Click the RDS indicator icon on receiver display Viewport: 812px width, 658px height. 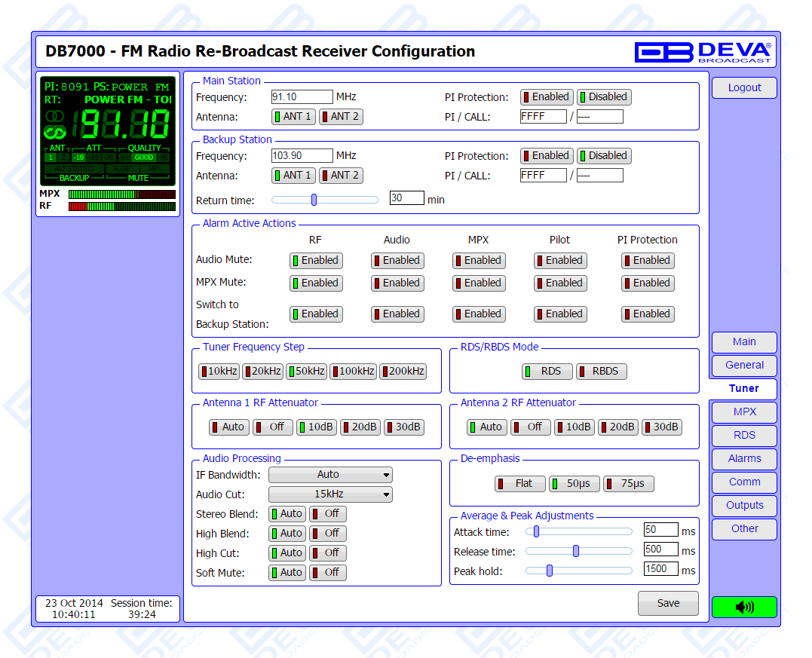click(x=55, y=132)
